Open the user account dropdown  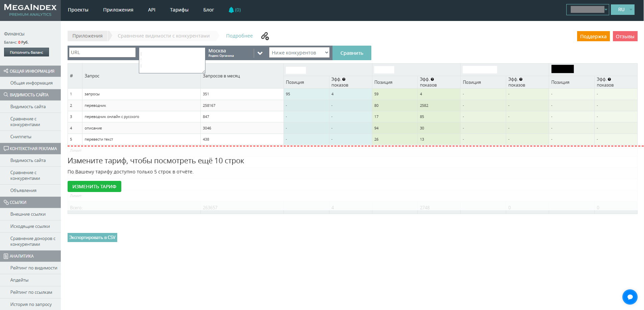(587, 10)
